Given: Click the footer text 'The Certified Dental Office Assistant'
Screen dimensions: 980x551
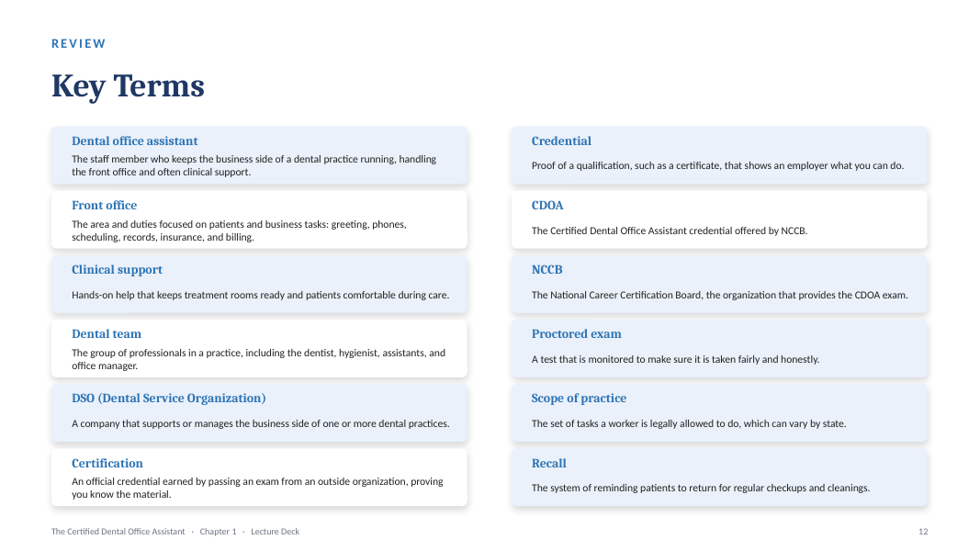Looking at the screenshot, I should (x=118, y=532).
